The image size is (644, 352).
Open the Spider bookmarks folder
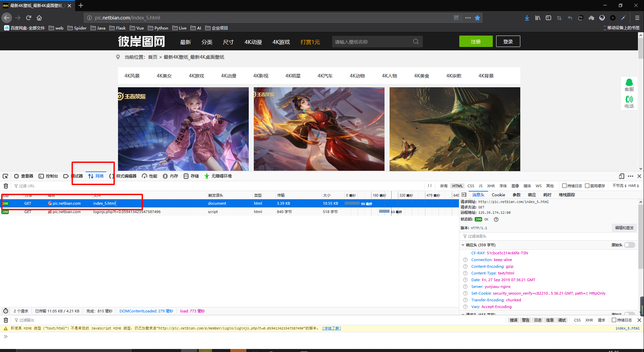(x=77, y=28)
